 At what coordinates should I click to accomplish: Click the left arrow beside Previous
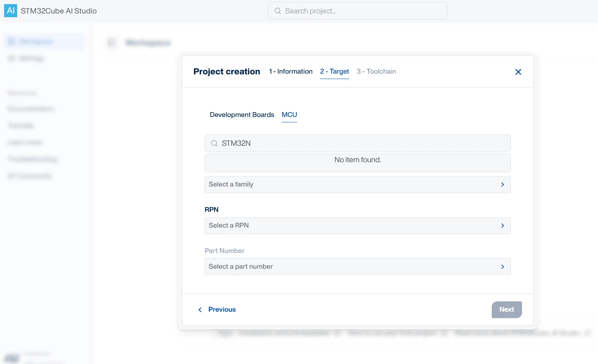[200, 309]
